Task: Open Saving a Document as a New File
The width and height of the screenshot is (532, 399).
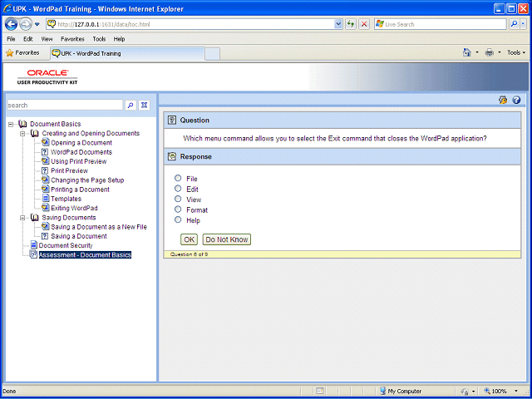Action: coord(99,227)
